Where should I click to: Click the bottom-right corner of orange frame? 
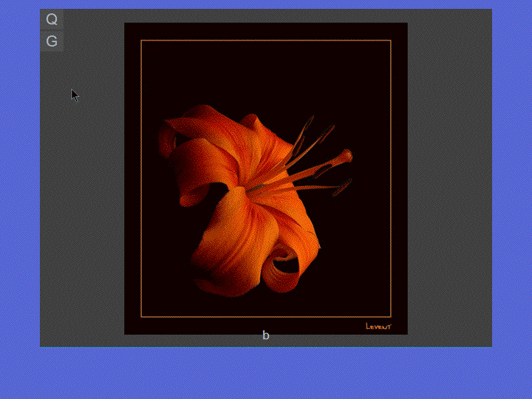[390, 317]
